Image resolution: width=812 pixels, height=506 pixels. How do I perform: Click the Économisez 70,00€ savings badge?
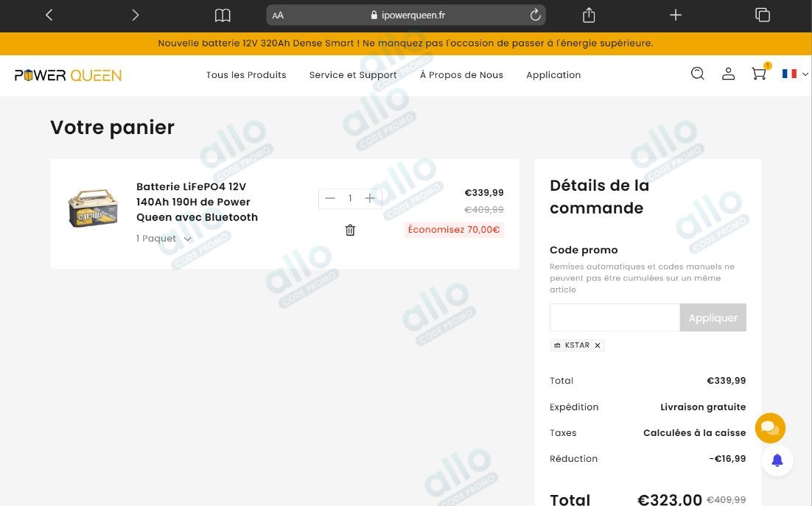454,230
